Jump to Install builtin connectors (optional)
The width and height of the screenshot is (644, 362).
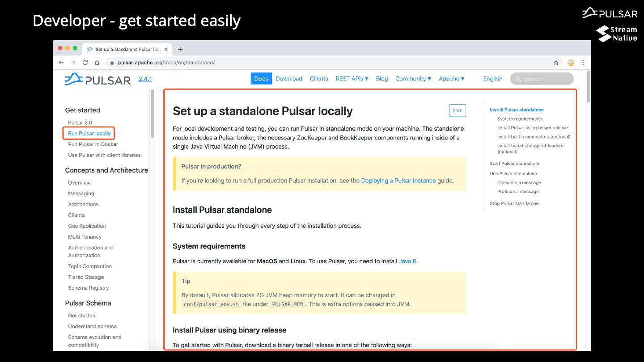click(x=534, y=137)
